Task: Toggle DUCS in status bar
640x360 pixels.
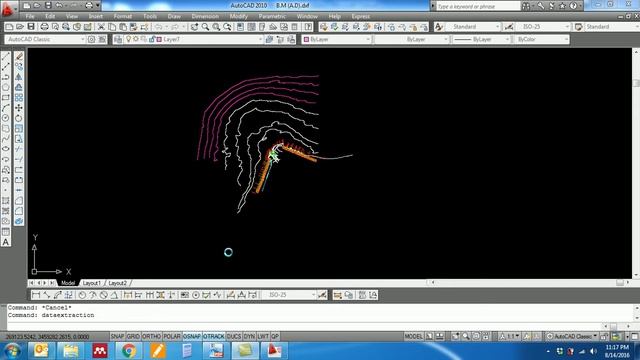Action: (x=234, y=336)
